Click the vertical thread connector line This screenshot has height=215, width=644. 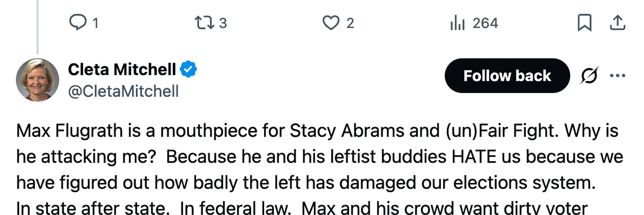(x=37, y=27)
